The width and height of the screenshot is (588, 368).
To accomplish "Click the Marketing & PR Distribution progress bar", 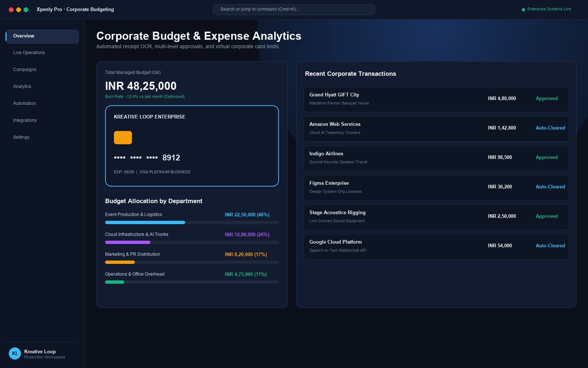I will pyautogui.click(x=192, y=262).
